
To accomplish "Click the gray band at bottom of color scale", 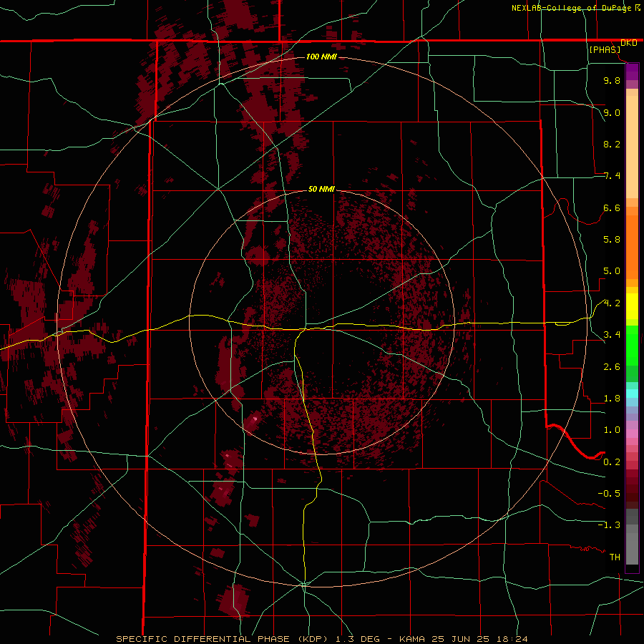I will (632, 545).
